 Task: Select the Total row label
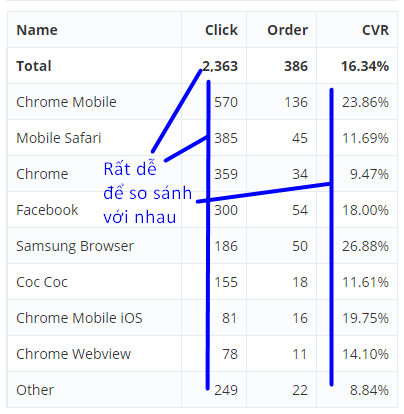[x=34, y=66]
